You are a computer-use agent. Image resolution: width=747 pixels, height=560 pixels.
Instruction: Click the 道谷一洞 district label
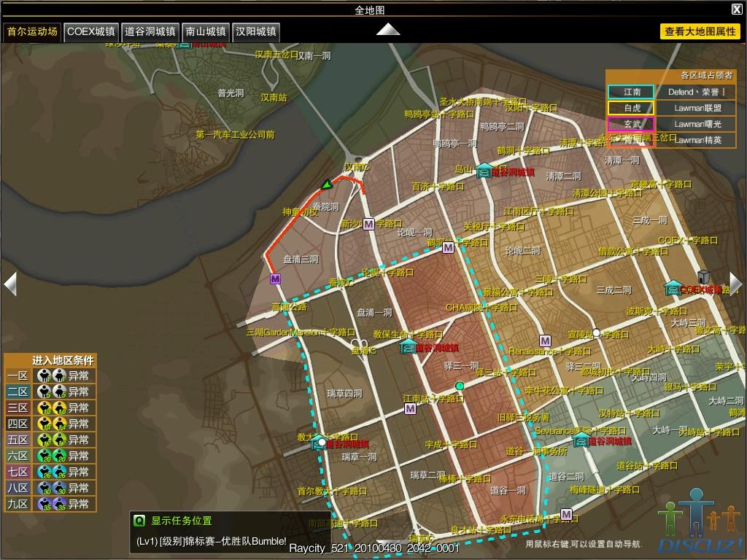tap(508, 490)
